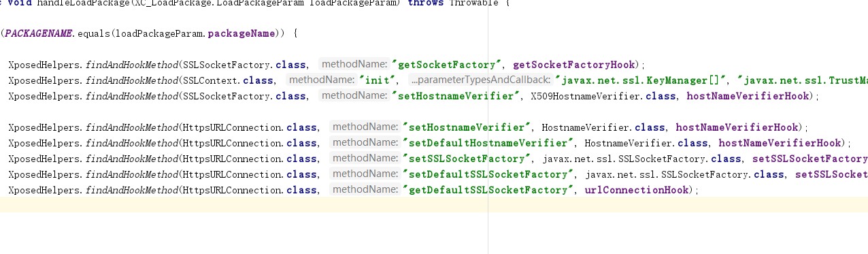The image size is (868, 254).
Task: Place the cursor on the highlighted empty line
Action: click(x=434, y=205)
